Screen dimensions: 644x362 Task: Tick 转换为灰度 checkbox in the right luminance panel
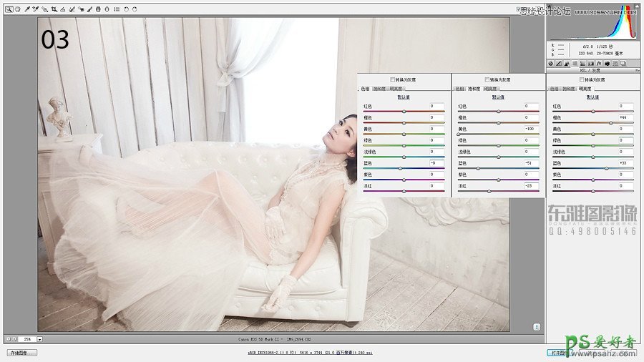point(582,79)
